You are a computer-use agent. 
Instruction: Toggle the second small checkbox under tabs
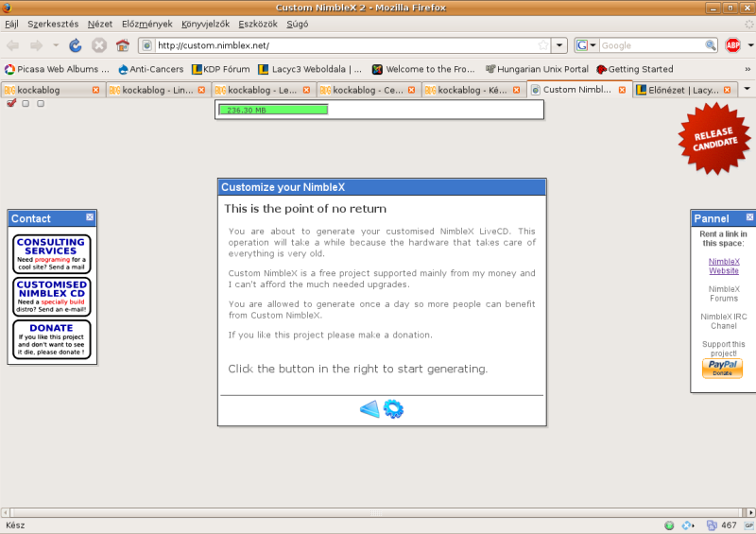41,103
